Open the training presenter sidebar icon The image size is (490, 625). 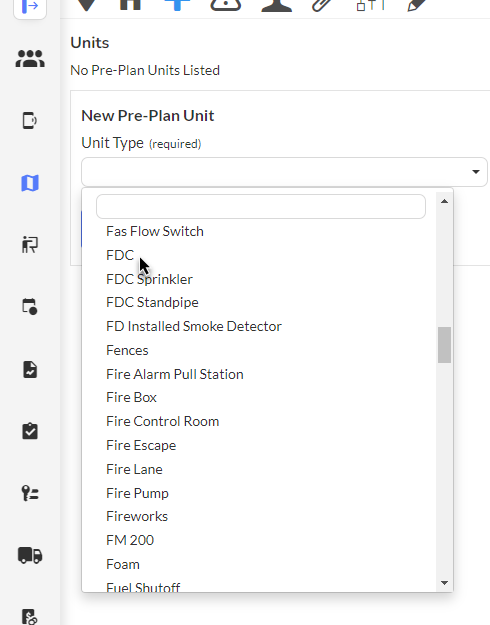point(30,244)
